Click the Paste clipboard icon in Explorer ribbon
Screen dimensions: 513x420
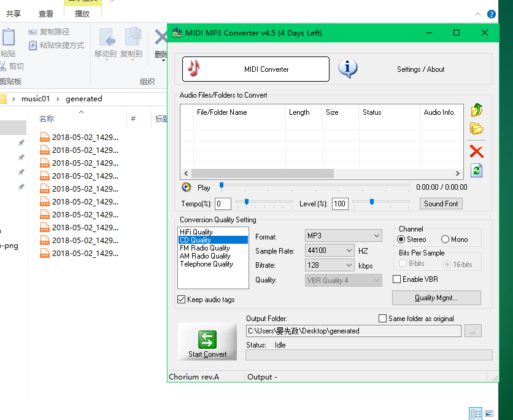click(8, 37)
